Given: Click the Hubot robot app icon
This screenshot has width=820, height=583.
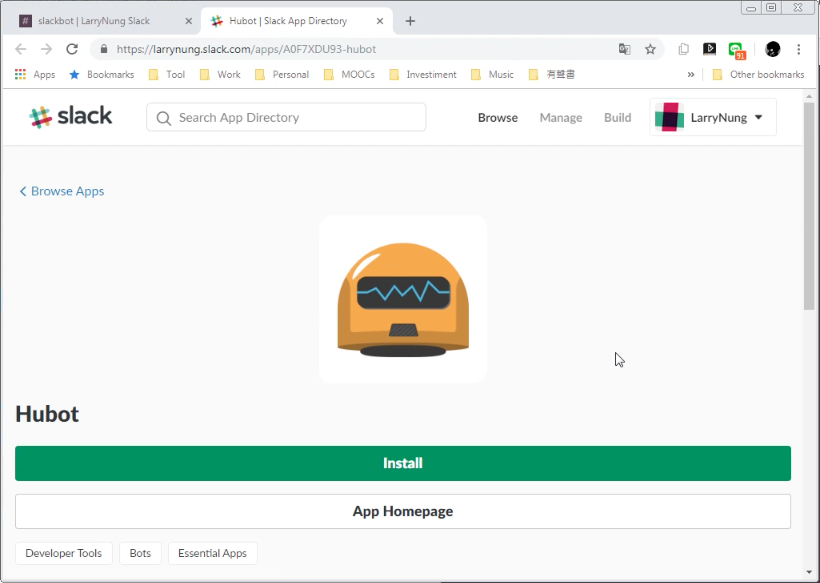Looking at the screenshot, I should 403,300.
